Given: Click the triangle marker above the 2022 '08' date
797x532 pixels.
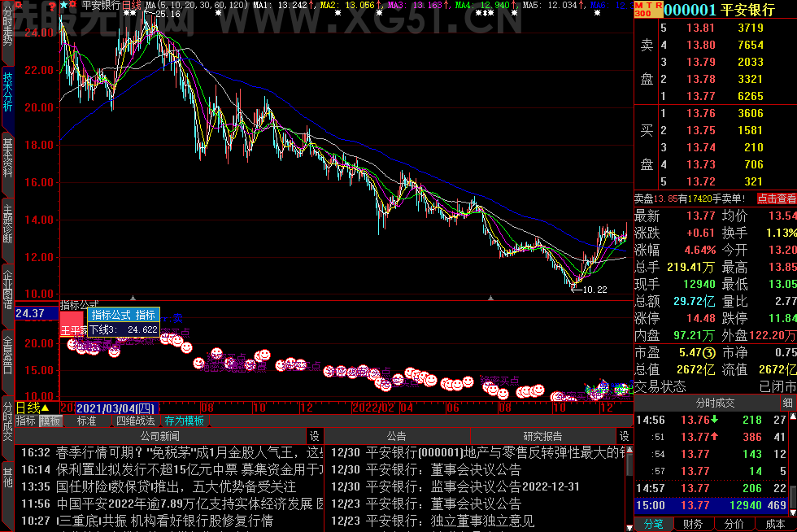Looking at the screenshot, I should [490, 298].
